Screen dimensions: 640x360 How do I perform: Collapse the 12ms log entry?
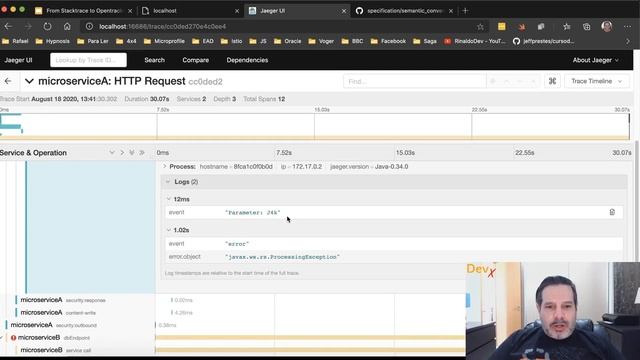pos(178,199)
